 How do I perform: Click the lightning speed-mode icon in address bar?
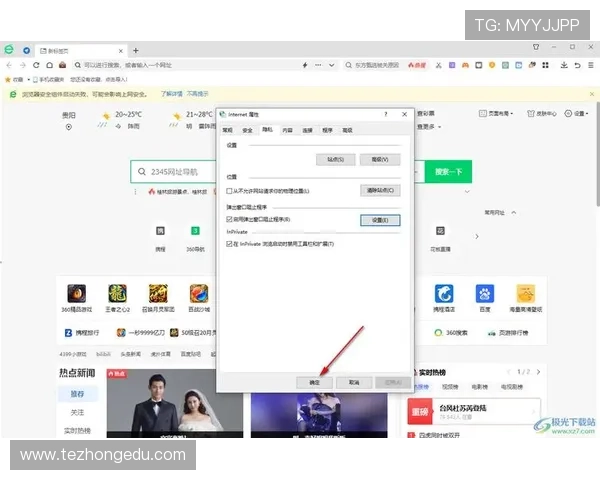(305, 65)
